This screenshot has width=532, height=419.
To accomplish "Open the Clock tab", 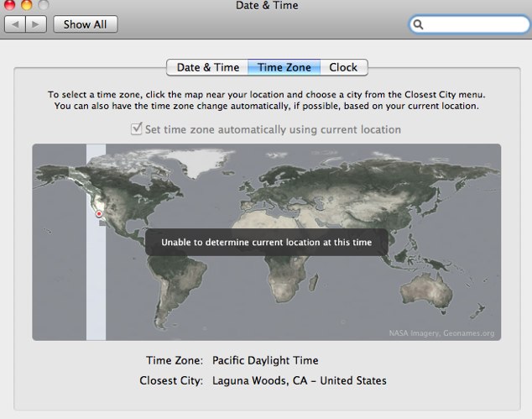I will (342, 68).
